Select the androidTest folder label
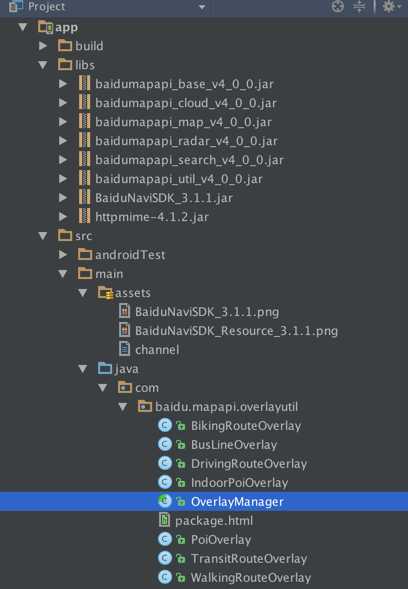The image size is (408, 589). [130, 255]
